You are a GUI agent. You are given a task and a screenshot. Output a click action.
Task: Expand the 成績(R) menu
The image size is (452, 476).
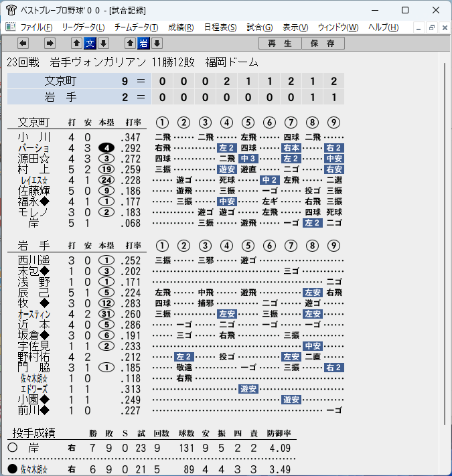181,27
